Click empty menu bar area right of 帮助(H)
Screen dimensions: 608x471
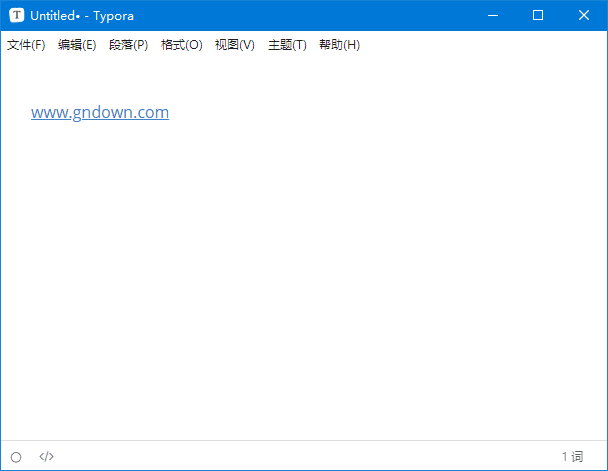[x=480, y=45]
